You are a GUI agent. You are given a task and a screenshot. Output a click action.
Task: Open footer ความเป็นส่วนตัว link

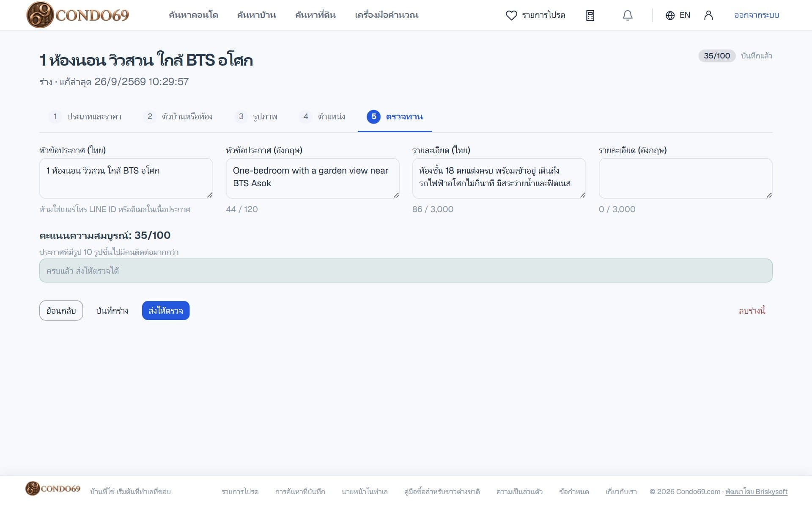click(519, 491)
